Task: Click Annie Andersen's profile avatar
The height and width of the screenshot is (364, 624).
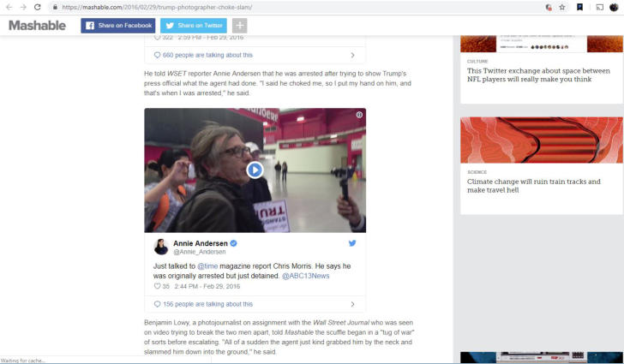Action: click(x=160, y=247)
